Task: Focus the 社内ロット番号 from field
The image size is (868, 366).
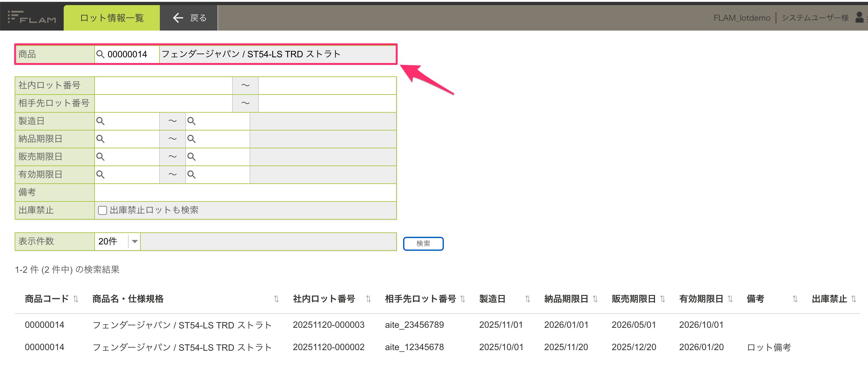Action: [163, 86]
